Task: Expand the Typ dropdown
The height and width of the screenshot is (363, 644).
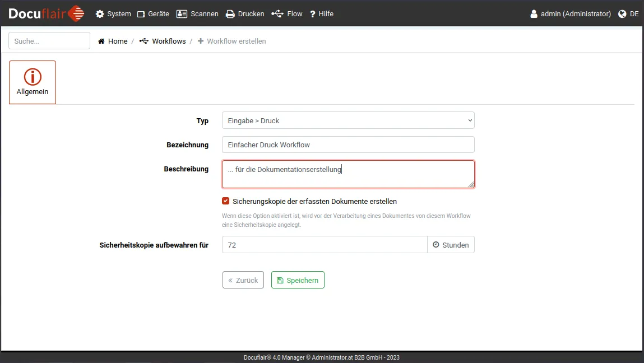Action: tap(348, 120)
